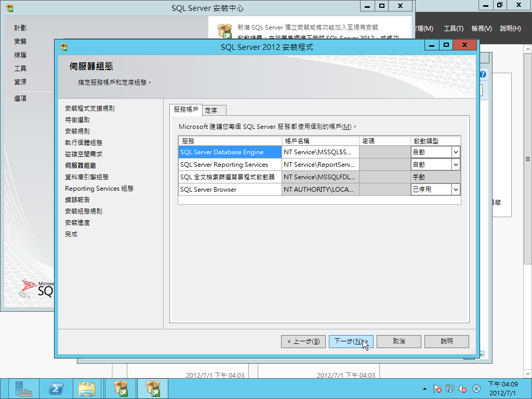Click 安裝組態規則 step in sidebar

84,211
